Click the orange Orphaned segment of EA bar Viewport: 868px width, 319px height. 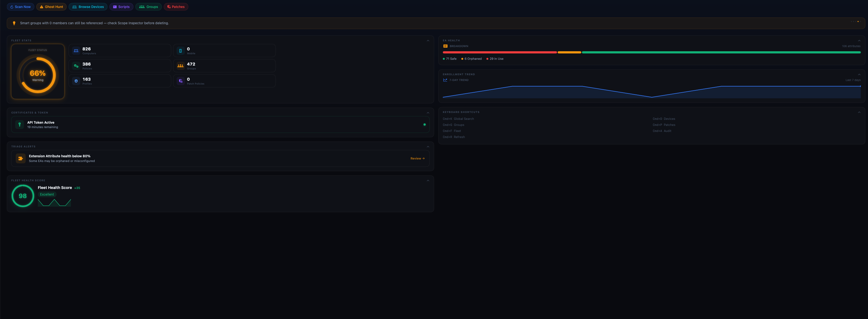[x=569, y=53]
